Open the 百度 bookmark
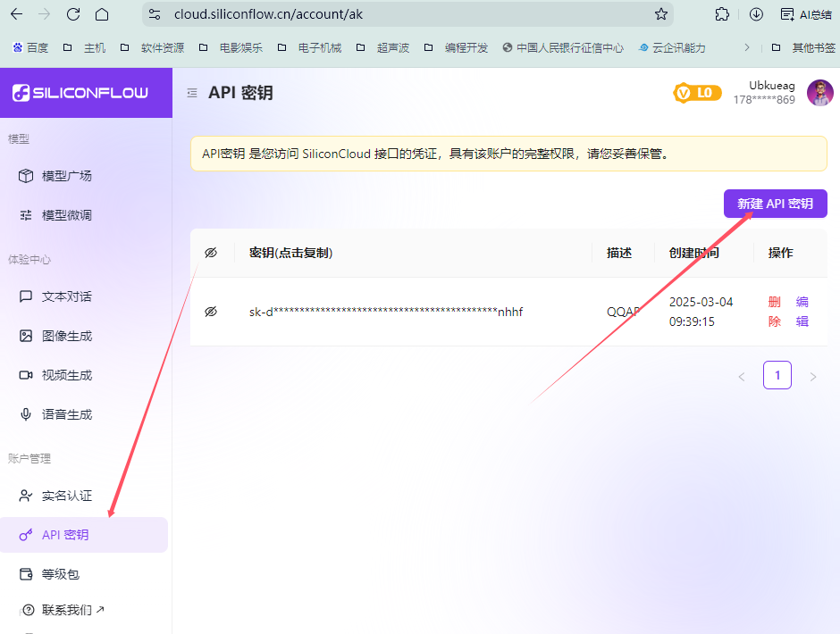840x634 pixels. coord(30,47)
